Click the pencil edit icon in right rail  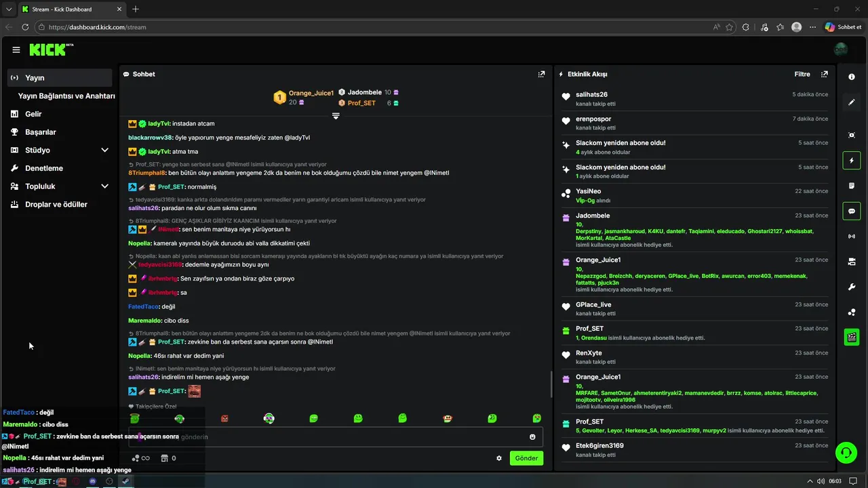tap(852, 102)
